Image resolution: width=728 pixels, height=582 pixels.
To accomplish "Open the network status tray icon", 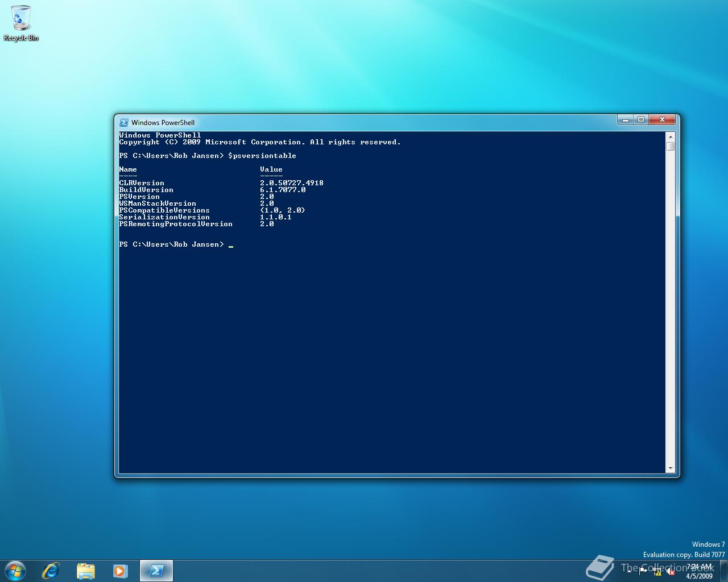I will click(x=657, y=571).
